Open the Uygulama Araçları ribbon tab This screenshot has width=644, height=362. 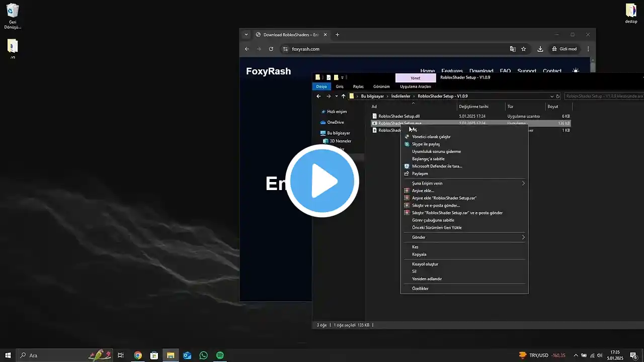coord(416,86)
